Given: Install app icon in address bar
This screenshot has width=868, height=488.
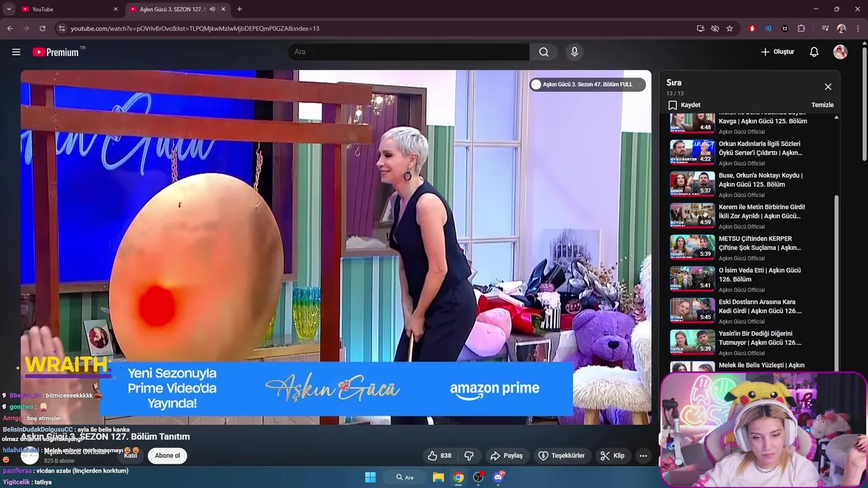Looking at the screenshot, I should (x=701, y=28).
